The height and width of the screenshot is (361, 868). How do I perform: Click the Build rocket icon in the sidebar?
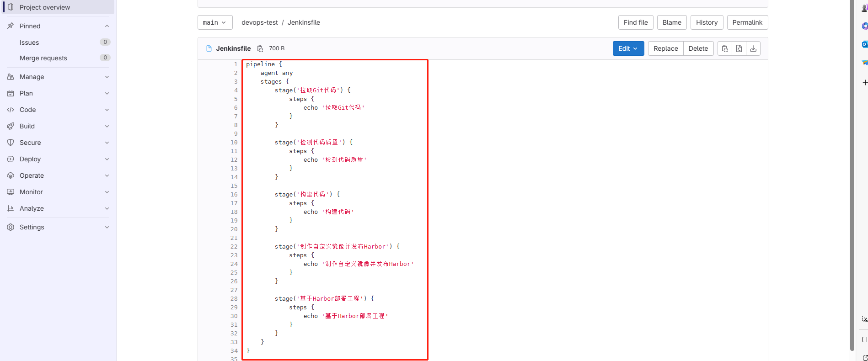pos(11,126)
